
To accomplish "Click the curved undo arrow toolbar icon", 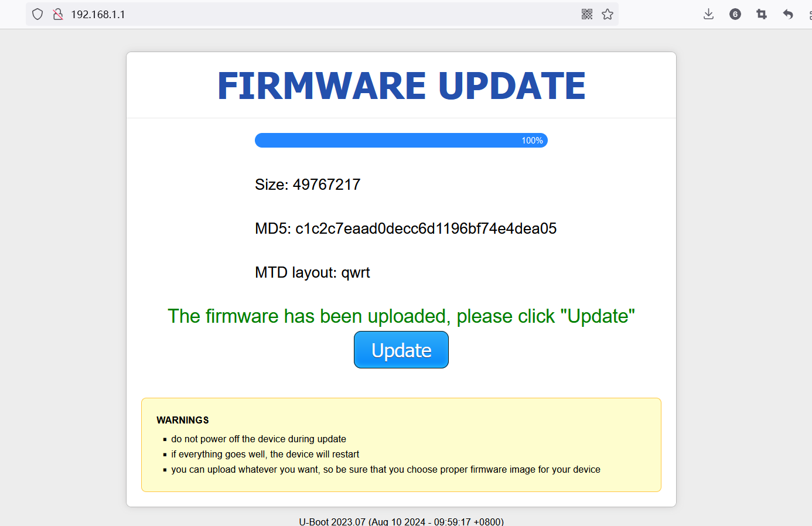I will point(788,14).
